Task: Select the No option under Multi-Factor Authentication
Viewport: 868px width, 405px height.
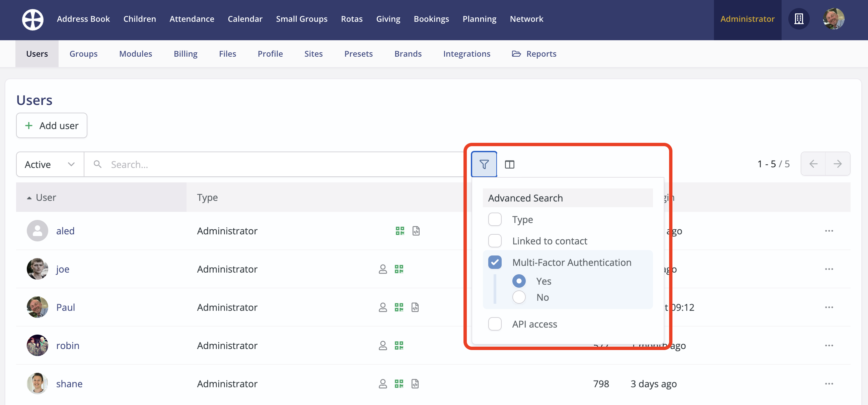Action: click(x=519, y=297)
